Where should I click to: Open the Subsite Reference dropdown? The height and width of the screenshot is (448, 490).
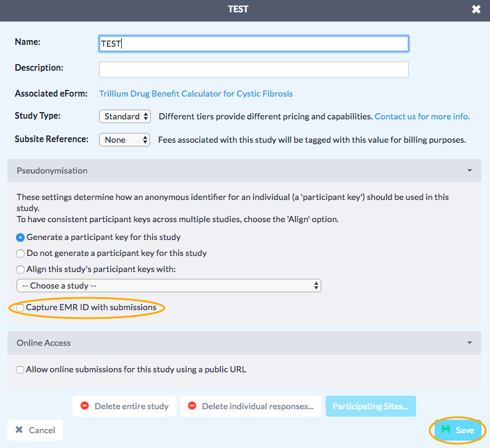[x=124, y=140]
